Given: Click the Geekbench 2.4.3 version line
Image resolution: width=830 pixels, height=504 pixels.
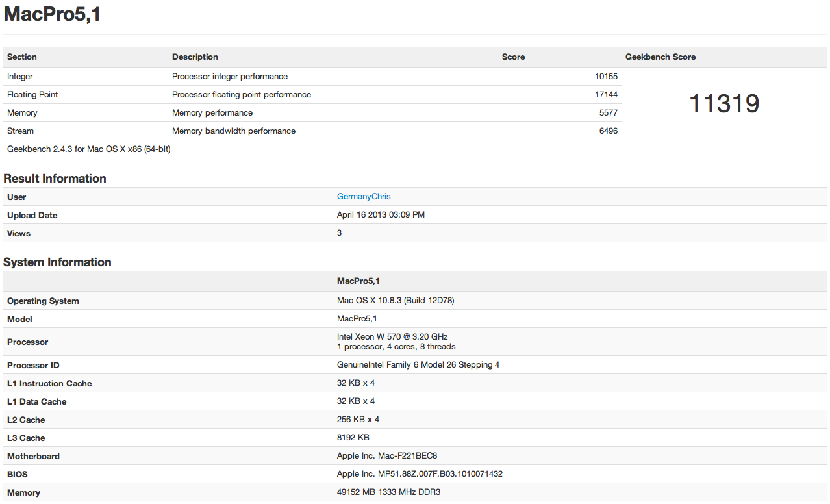Looking at the screenshot, I should click(x=89, y=149).
